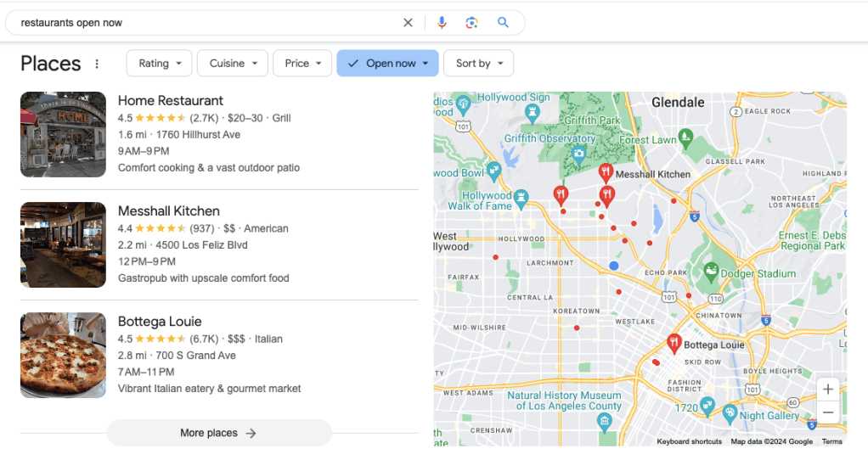Screen dimensions: 868x471
Task: Click the Bottega Louie pizza thumbnail
Action: [x=63, y=356]
